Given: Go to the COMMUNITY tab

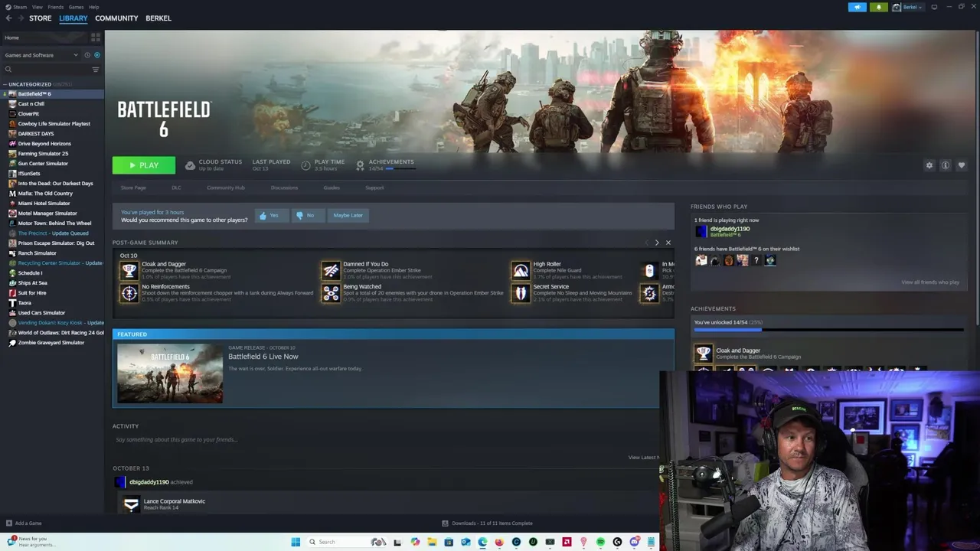Looking at the screenshot, I should click(x=116, y=18).
